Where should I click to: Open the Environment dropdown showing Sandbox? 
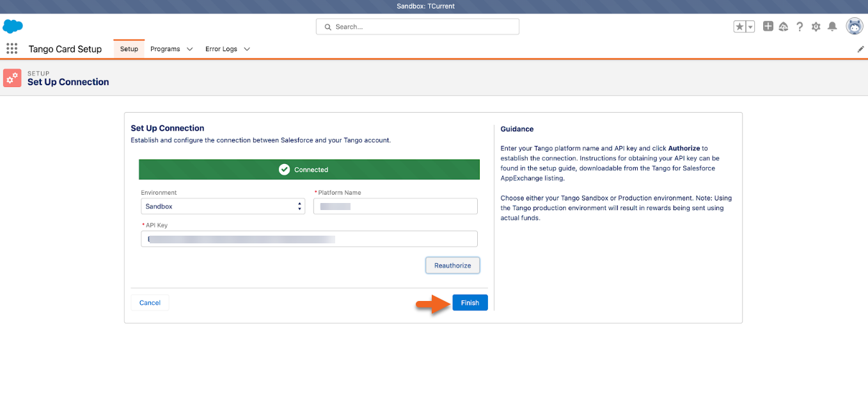click(222, 206)
